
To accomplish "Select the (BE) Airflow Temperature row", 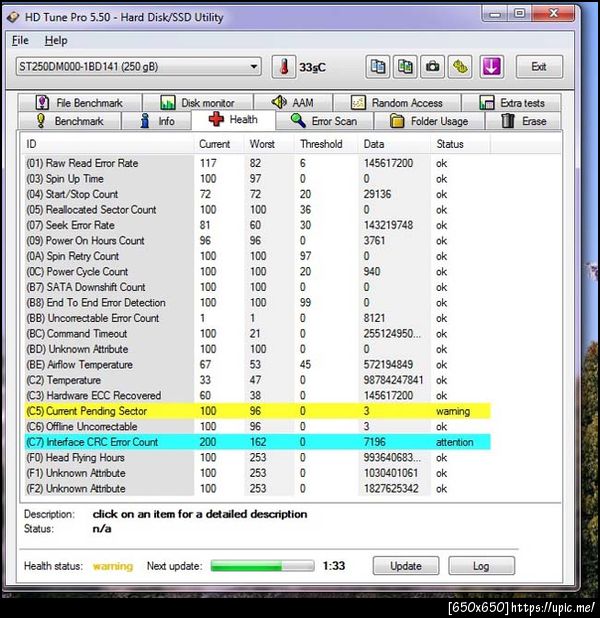I will point(257,365).
